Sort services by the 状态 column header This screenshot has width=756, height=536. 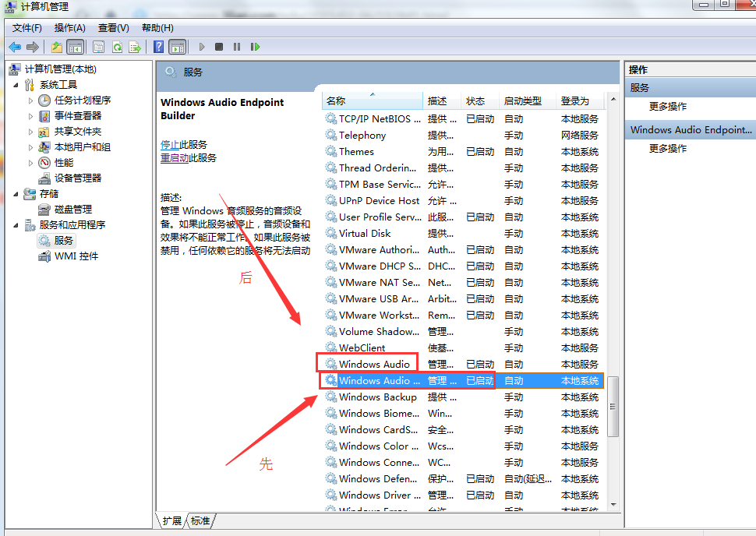pos(480,100)
